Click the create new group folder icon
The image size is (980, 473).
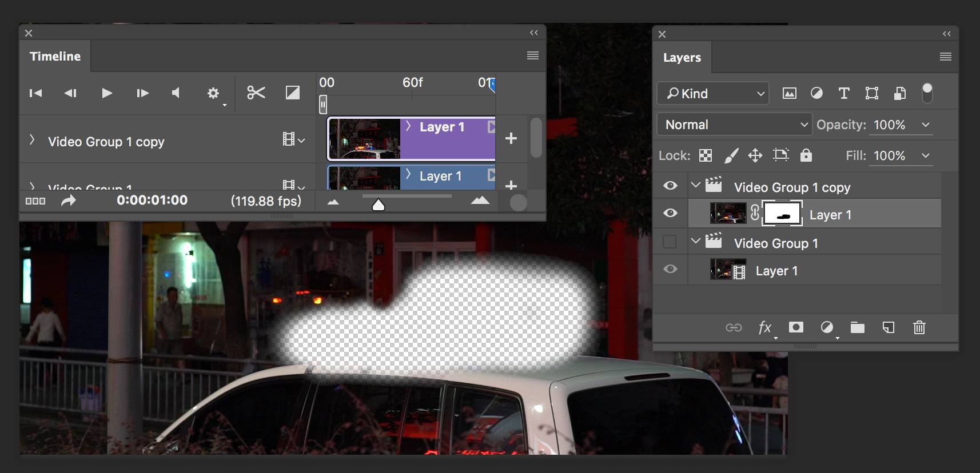[x=857, y=327]
